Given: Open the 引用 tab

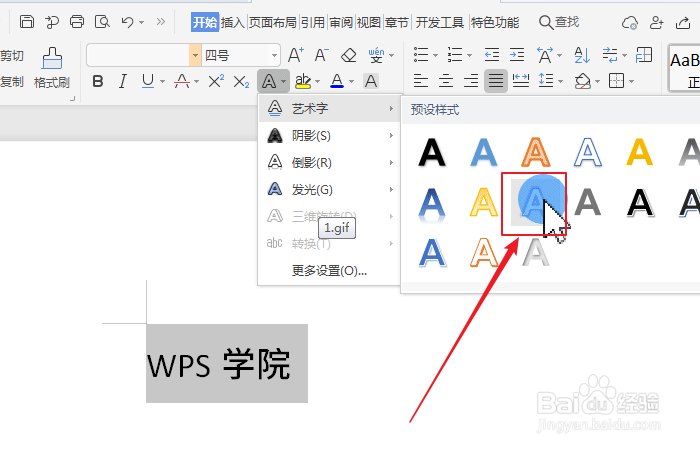Looking at the screenshot, I should (312, 22).
